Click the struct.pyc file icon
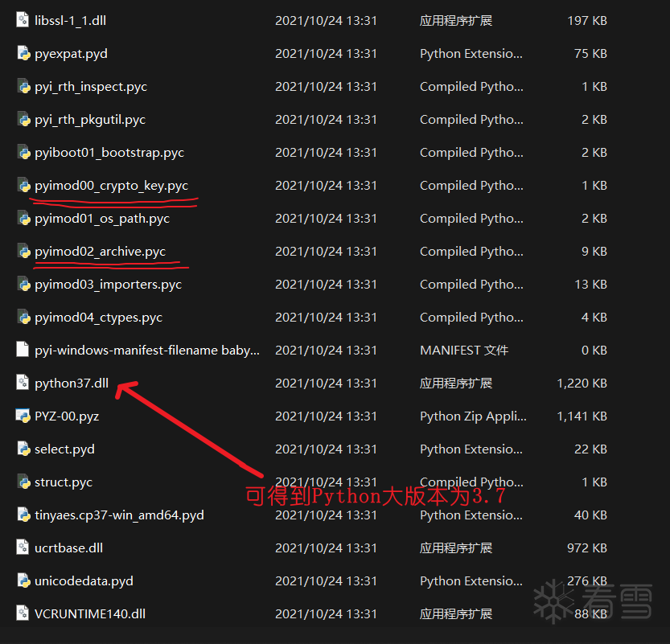 click(x=23, y=482)
